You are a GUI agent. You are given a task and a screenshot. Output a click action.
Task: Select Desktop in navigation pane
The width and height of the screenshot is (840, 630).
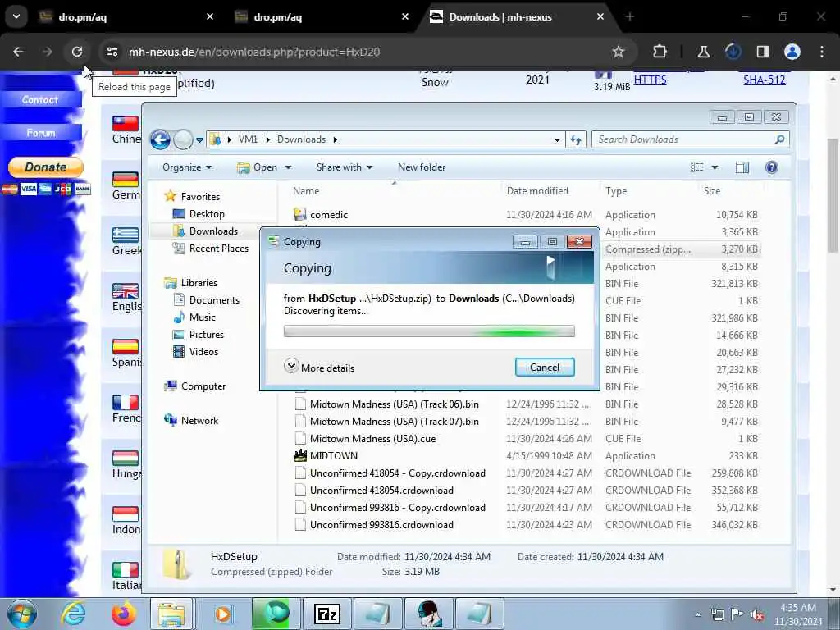coord(207,214)
